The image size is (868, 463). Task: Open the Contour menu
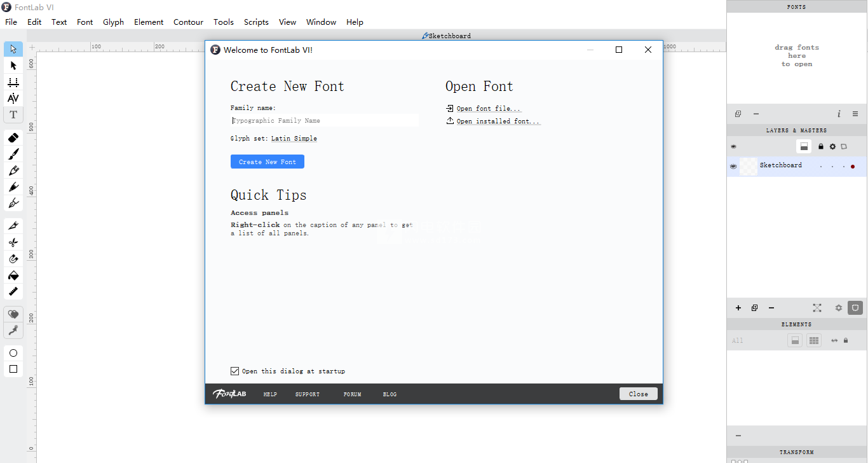pyautogui.click(x=188, y=22)
